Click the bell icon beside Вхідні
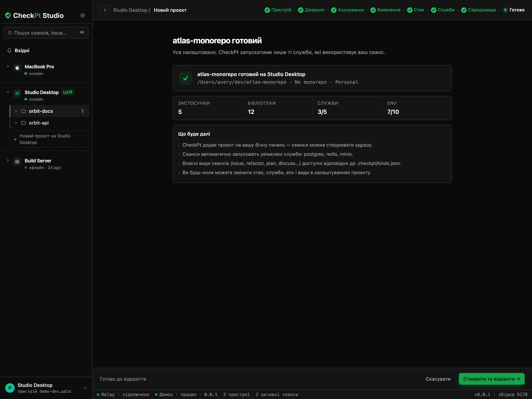 9,51
